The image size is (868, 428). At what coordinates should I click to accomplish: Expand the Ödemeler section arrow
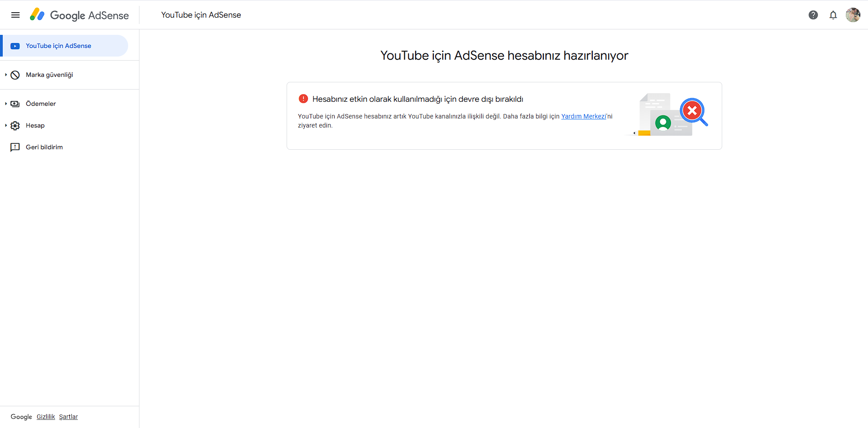coord(6,104)
